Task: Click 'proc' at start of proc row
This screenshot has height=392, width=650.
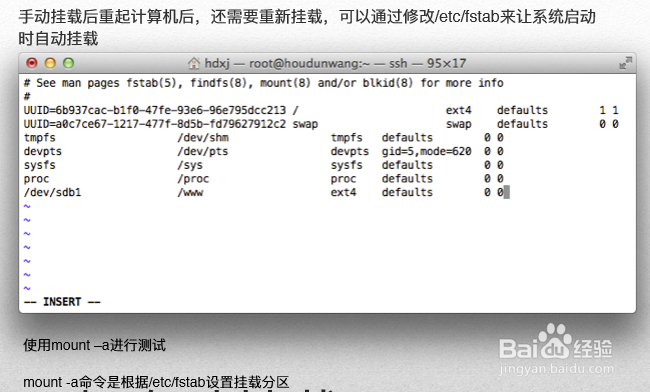Action: pyautogui.click(x=36, y=179)
